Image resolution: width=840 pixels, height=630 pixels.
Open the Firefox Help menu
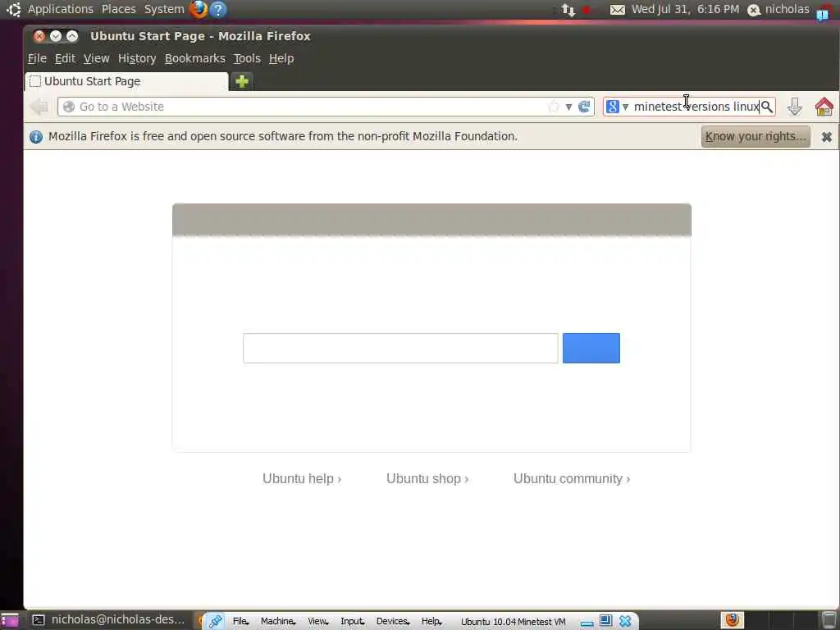point(281,58)
